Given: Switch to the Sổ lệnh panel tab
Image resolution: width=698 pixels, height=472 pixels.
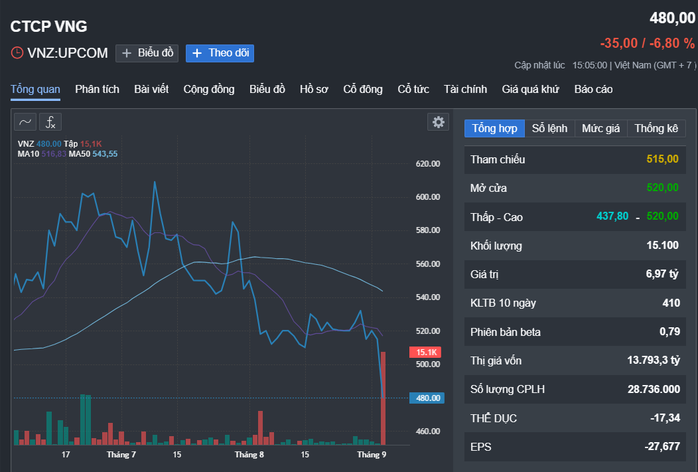Looking at the screenshot, I should click(550, 128).
